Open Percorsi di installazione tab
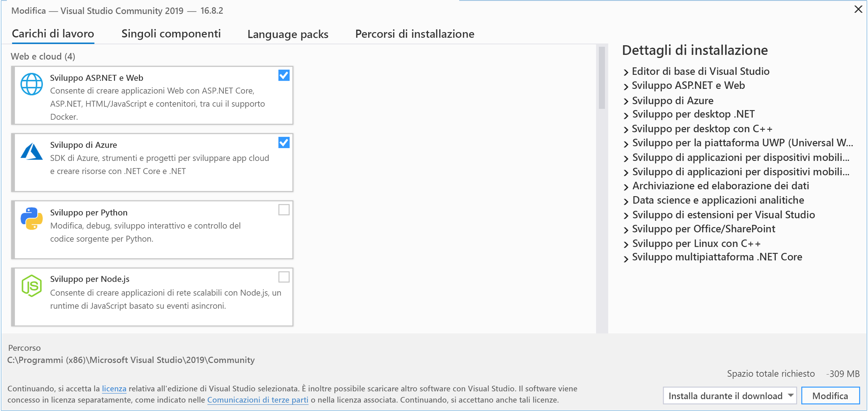Screen dimensions: 868x411 click(x=414, y=34)
